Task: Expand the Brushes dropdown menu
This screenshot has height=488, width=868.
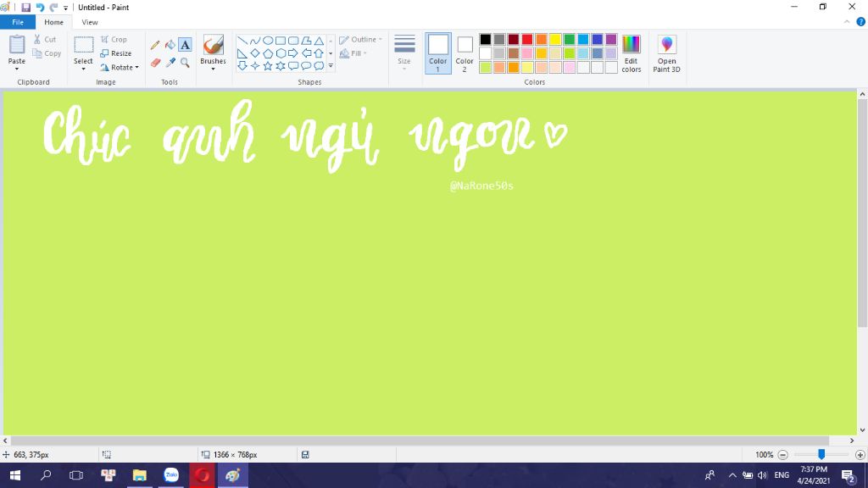Action: tap(213, 68)
